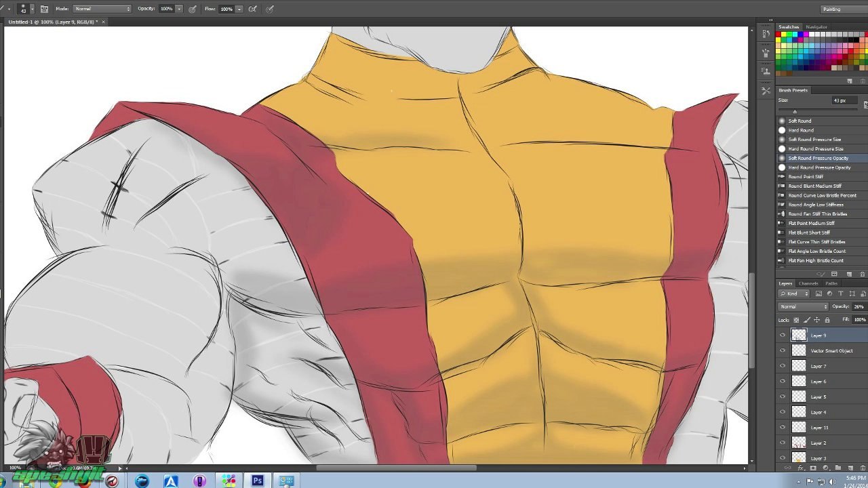The image size is (868, 488).
Task: Open the Painting workspace dropdown
Action: [842, 9]
